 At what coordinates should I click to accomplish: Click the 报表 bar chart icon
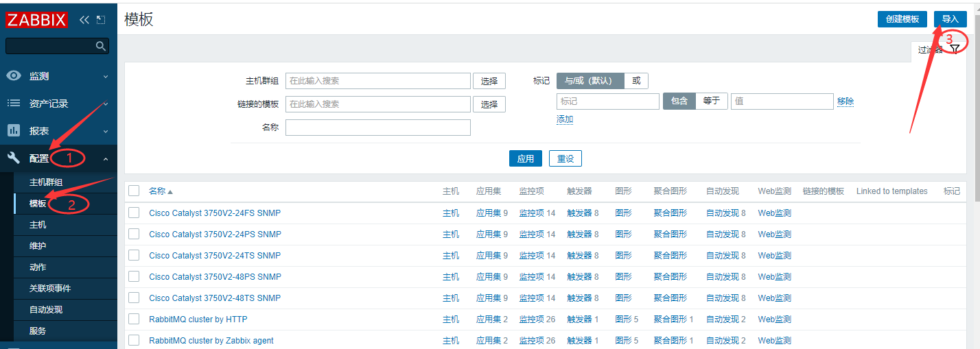[x=14, y=130]
